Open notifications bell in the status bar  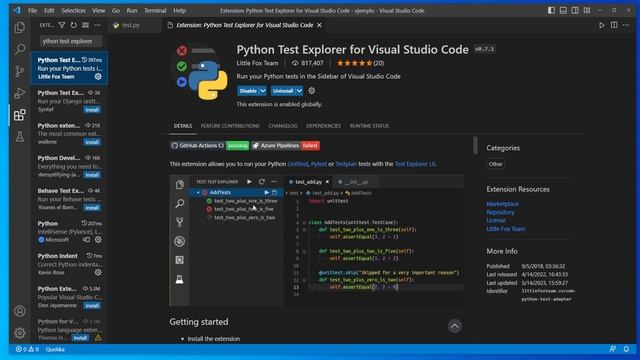(626, 349)
